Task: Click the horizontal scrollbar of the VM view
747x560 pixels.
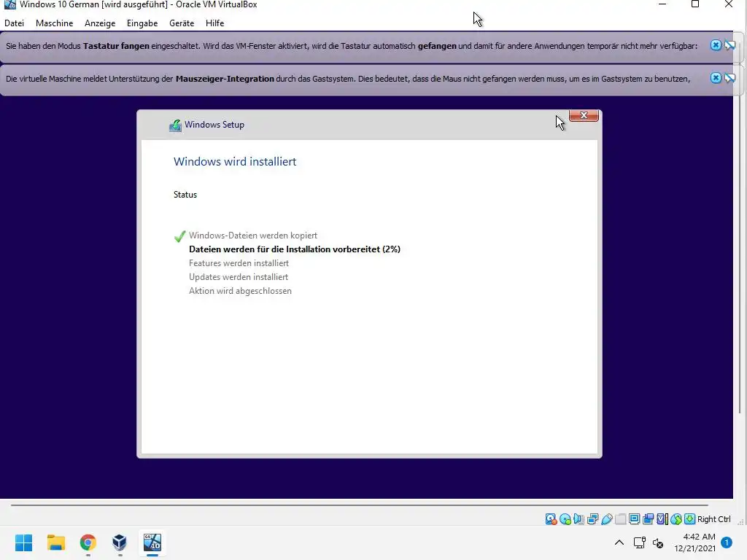Action: tap(360, 505)
